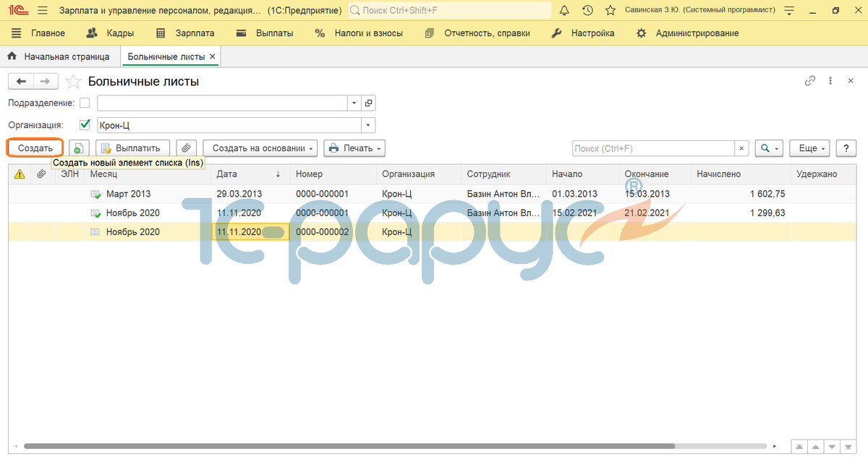Click start date 15.02.2021
868x462 pixels.
pyautogui.click(x=575, y=213)
